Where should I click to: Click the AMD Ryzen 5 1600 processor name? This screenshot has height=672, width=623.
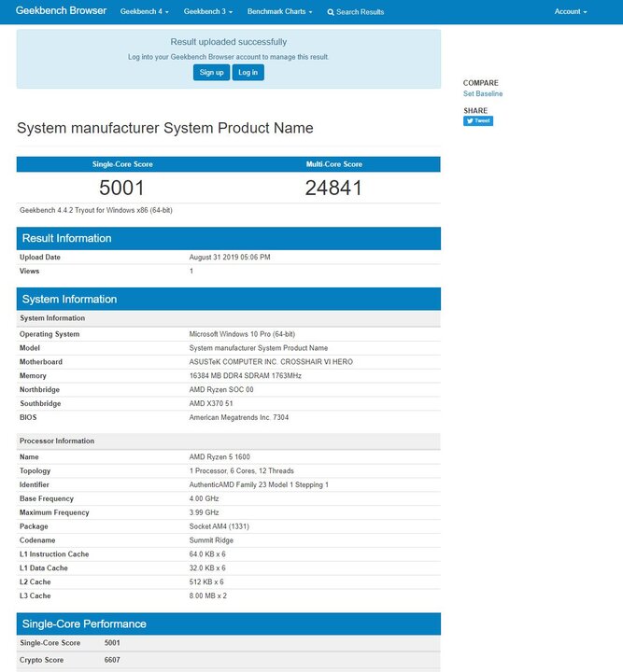click(x=219, y=456)
